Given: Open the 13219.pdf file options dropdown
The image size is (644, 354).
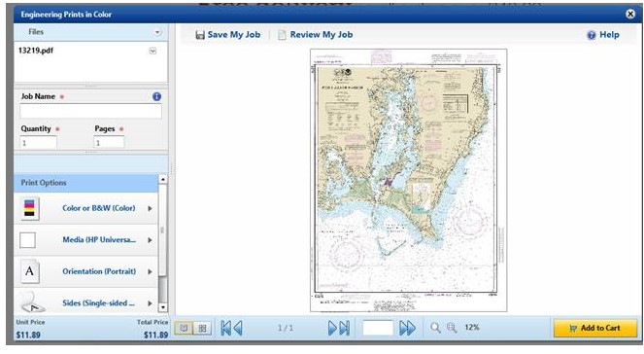Looking at the screenshot, I should tap(153, 51).
